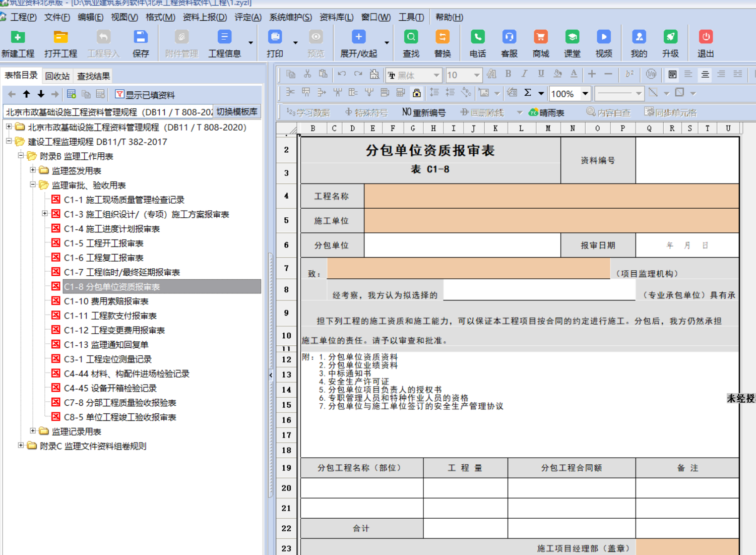Image resolution: width=756 pixels, height=555 pixels.
Task: Click the 内容自查 button
Action: (608, 112)
